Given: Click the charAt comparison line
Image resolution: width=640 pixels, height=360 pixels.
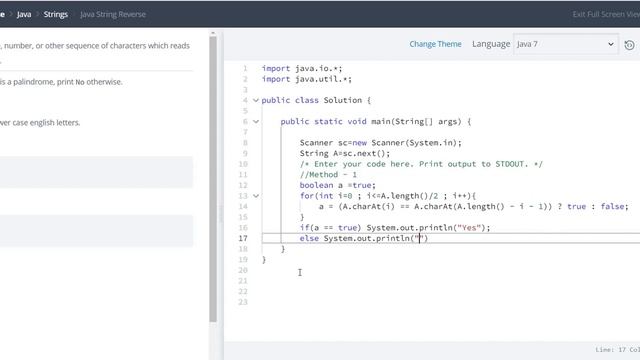Looking at the screenshot, I should 473,206.
